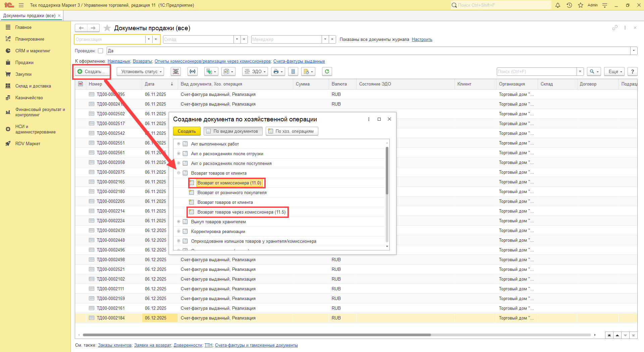Click the RFID signal toolbar icon

193,71
